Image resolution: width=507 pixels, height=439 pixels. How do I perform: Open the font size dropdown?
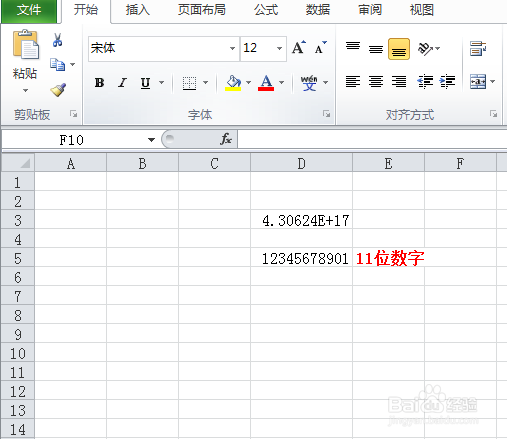coord(279,48)
